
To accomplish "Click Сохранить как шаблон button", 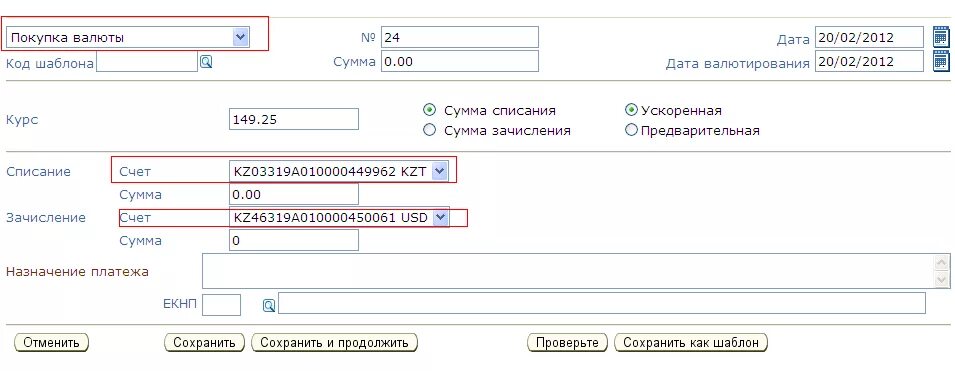I will click(x=691, y=342).
